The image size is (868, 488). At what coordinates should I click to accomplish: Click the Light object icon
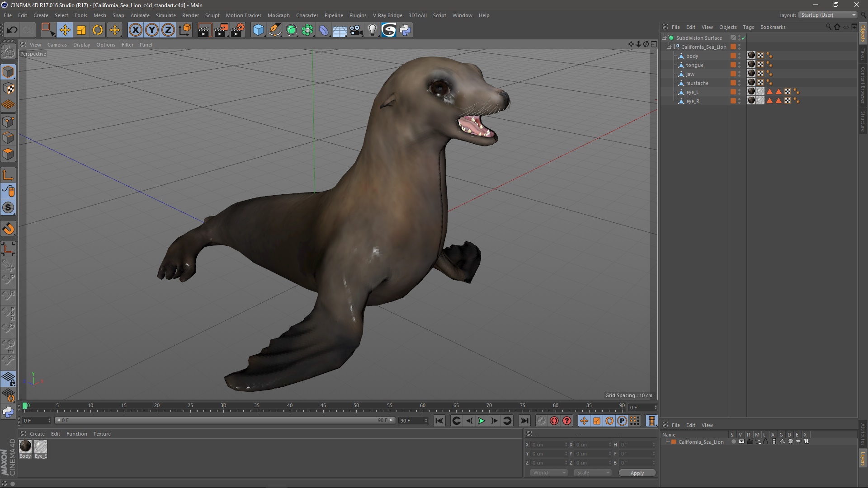click(x=372, y=30)
